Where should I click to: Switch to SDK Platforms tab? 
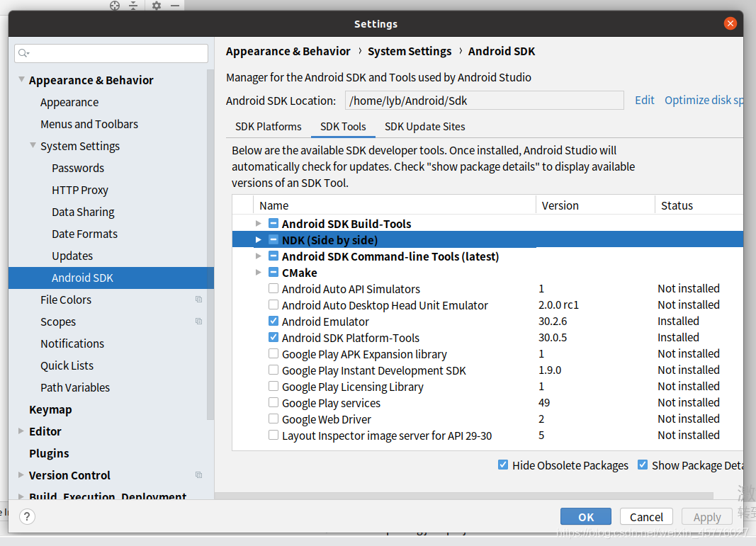click(x=268, y=127)
